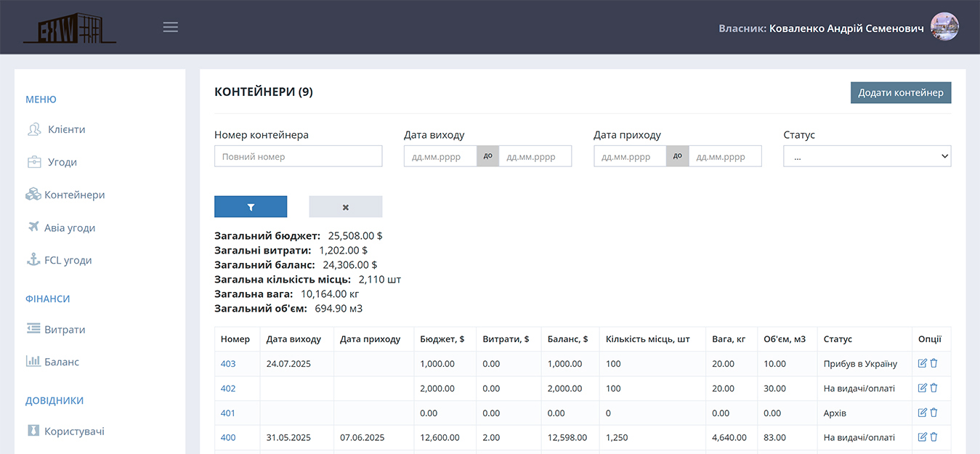Open Клієнти in the sidebar menu

(x=66, y=129)
